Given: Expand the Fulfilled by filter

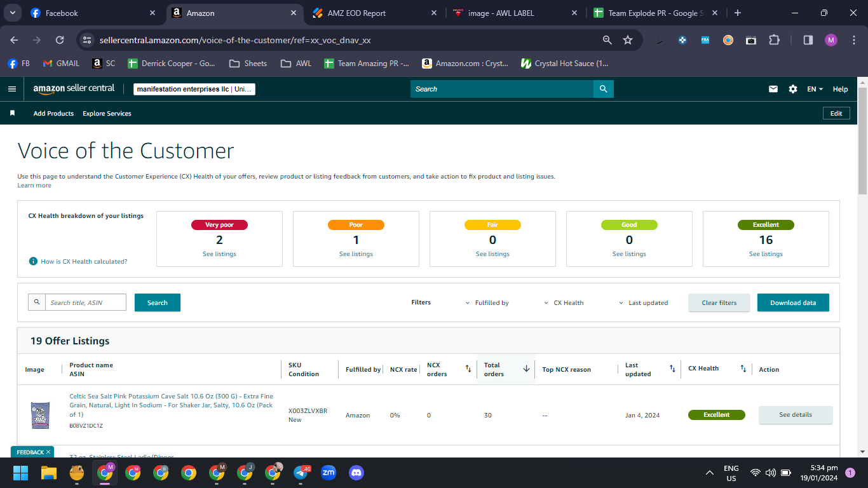Looking at the screenshot, I should pyautogui.click(x=487, y=303).
